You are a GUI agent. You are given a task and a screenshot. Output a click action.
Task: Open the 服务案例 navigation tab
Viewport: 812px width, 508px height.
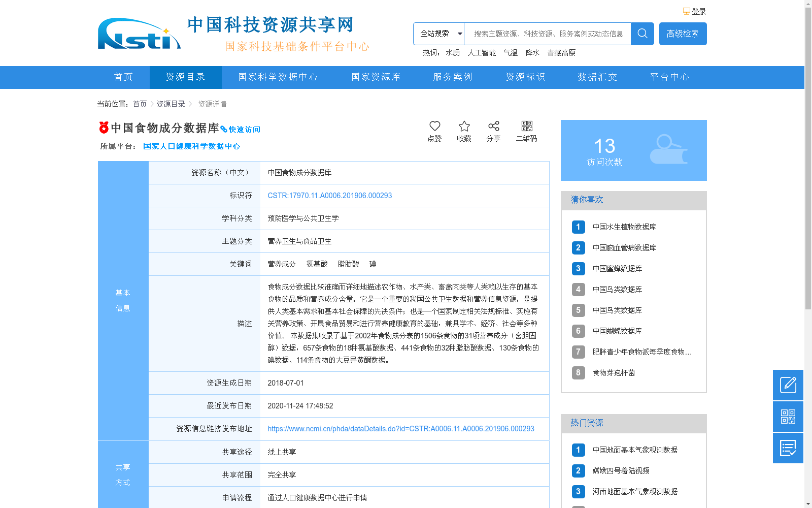click(453, 77)
